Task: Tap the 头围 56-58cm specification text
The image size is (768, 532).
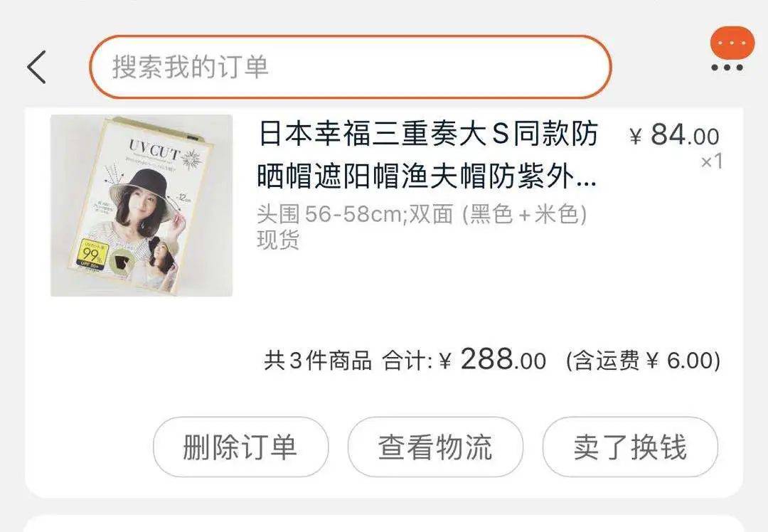Action: [422, 214]
